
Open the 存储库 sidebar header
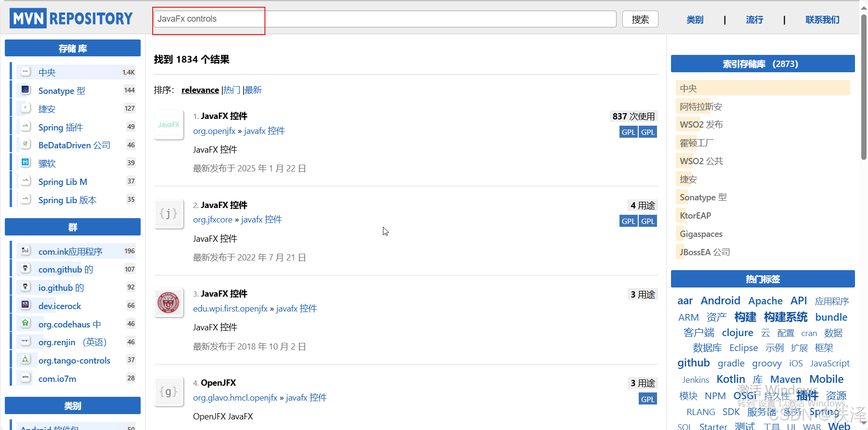pyautogui.click(x=73, y=48)
